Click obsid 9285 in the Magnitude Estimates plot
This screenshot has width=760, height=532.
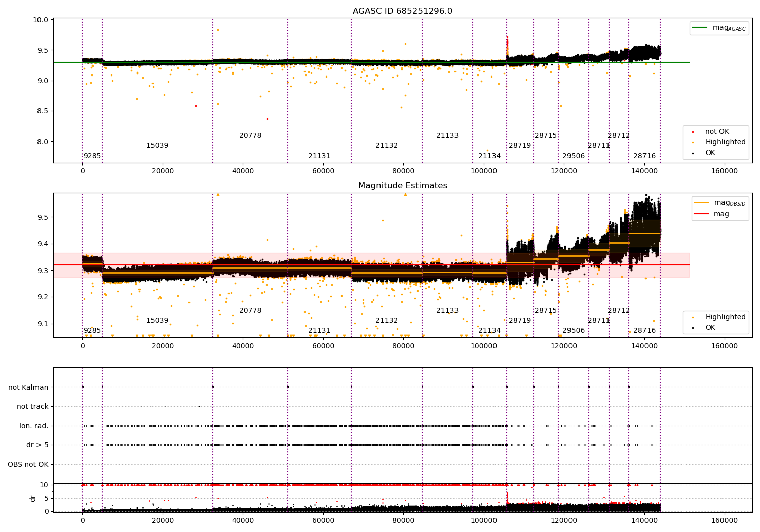[92, 331]
